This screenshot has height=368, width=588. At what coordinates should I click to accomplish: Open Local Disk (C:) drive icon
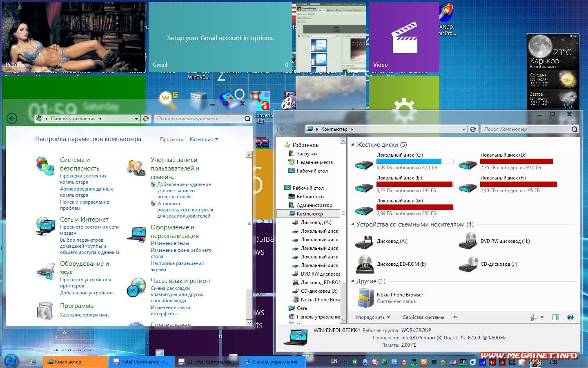tap(364, 165)
